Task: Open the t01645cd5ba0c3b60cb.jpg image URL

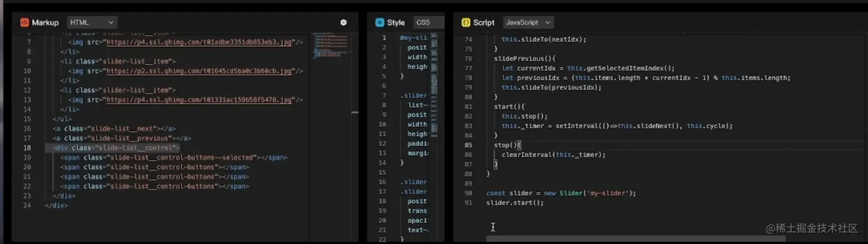Action: pos(200,71)
